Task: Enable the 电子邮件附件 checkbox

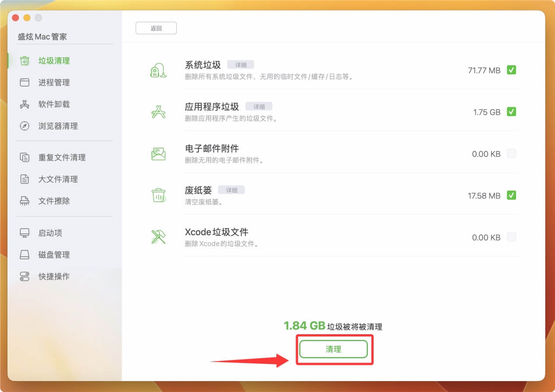Action: (x=511, y=153)
